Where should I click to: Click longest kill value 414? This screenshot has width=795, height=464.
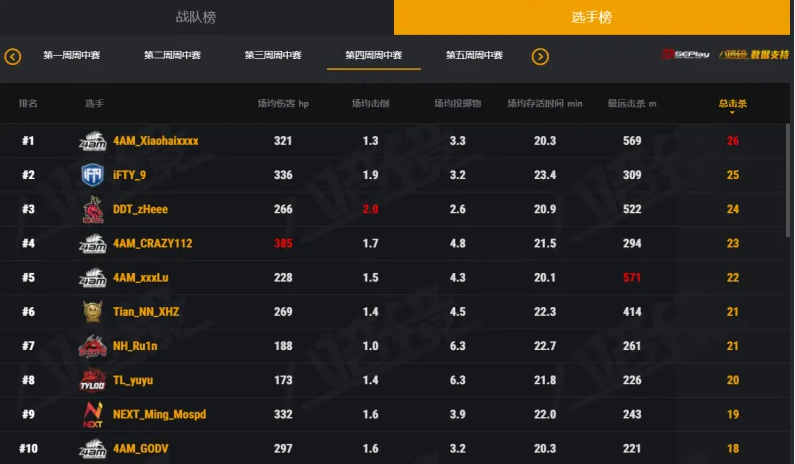pos(632,312)
